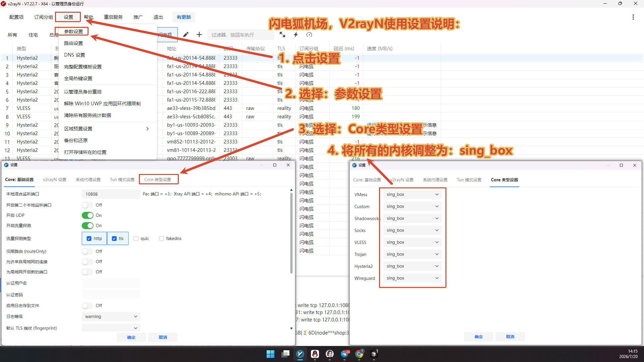The height and width of the screenshot is (362, 644).
Task: Open Wireguard core type dropdown
Action: click(x=412, y=278)
